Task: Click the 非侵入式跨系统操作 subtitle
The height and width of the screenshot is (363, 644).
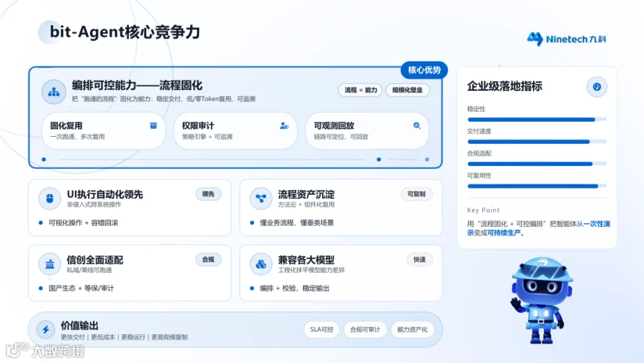Action: 94,205
